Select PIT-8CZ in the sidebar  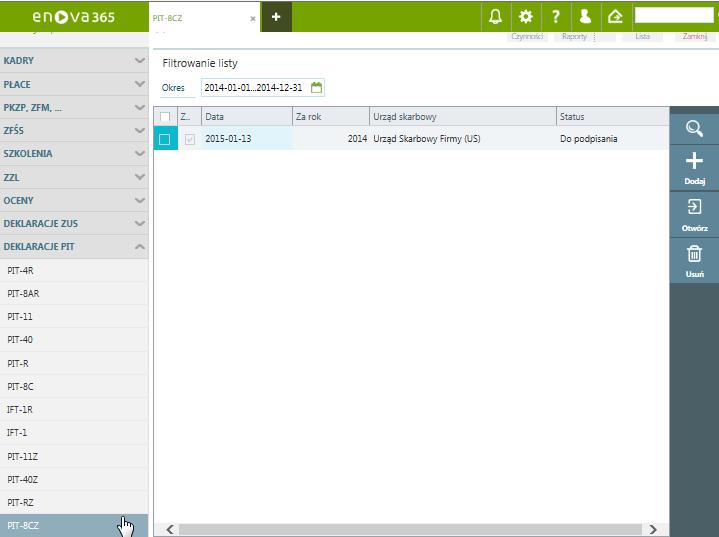coord(74,526)
